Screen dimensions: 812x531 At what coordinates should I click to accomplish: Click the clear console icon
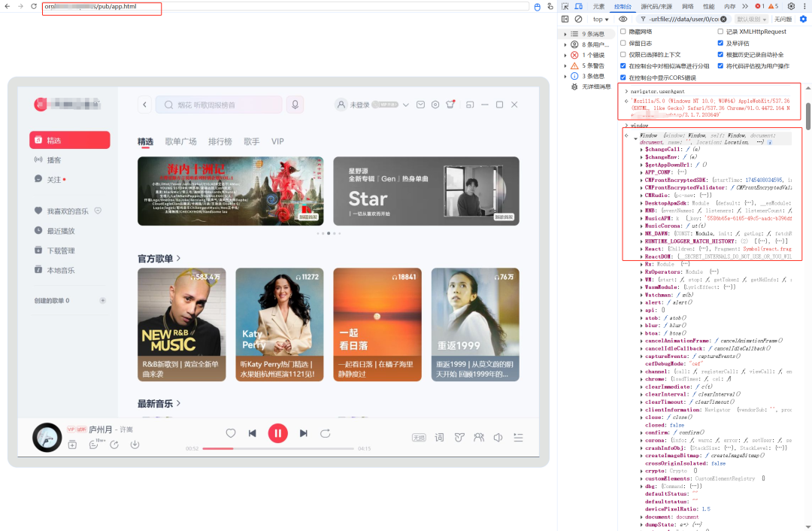(x=578, y=19)
